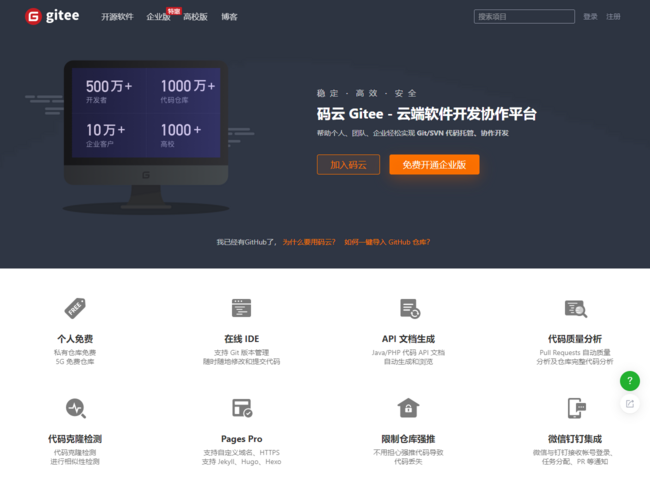This screenshot has width=650, height=500.
Task: Click the Gitee logo icon
Action: (x=33, y=16)
